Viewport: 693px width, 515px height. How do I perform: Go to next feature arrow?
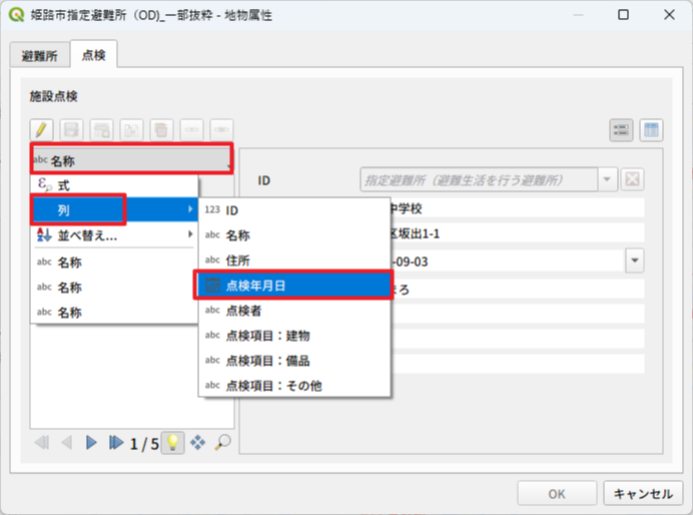(91, 443)
